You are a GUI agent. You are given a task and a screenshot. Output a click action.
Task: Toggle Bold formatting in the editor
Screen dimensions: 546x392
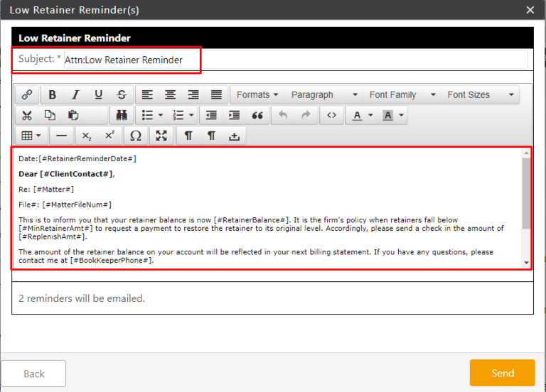click(53, 94)
